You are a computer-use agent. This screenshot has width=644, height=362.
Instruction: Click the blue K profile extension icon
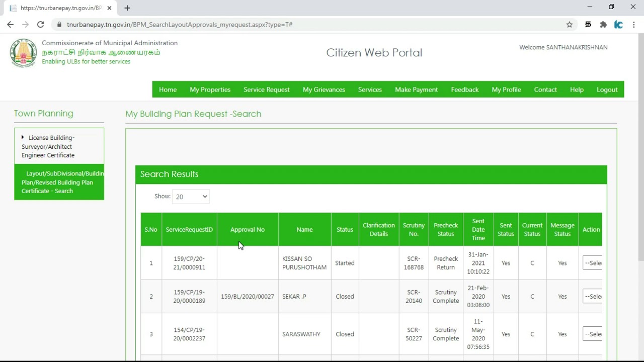coord(618,25)
